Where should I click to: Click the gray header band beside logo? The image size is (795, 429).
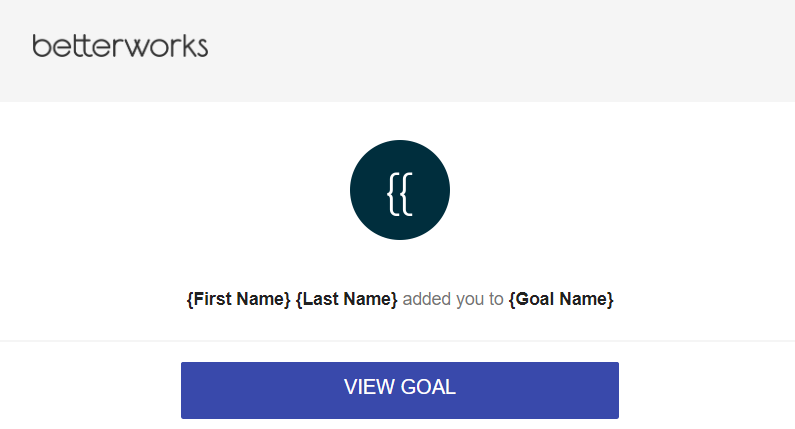(497, 51)
